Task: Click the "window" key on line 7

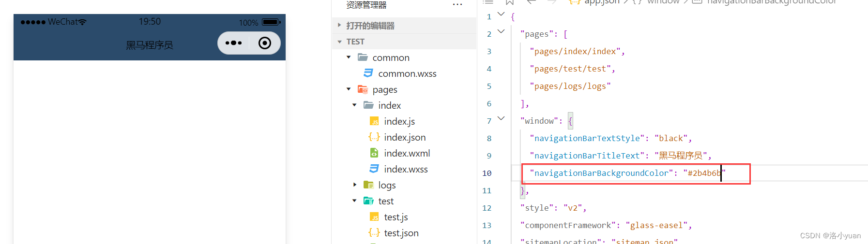Action: [x=539, y=121]
